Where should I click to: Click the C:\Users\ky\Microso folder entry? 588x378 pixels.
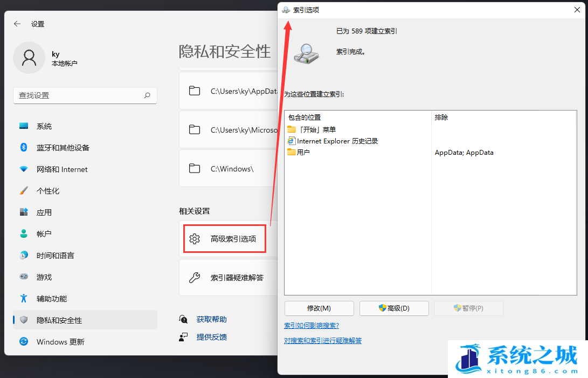(x=228, y=130)
